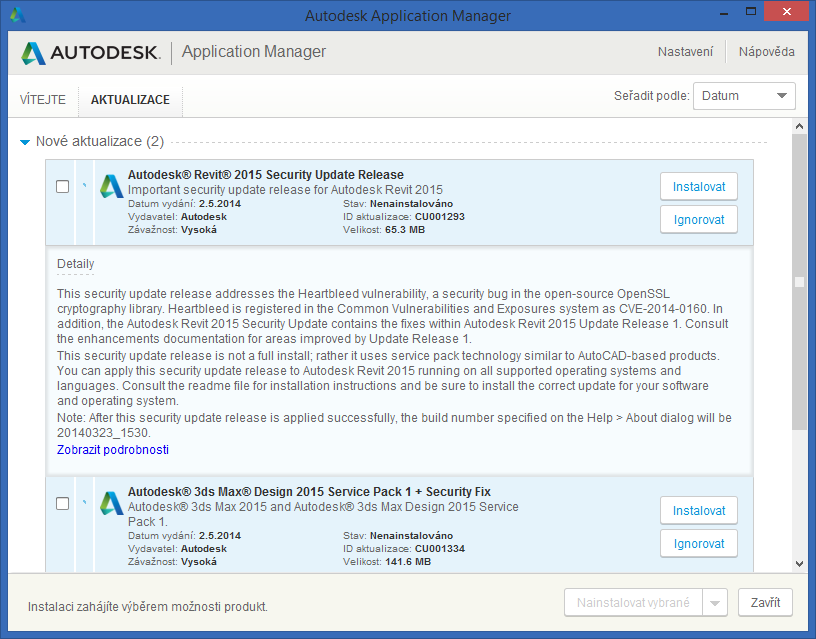Maximize the Application Manager window
816x639 pixels.
pyautogui.click(x=750, y=12)
